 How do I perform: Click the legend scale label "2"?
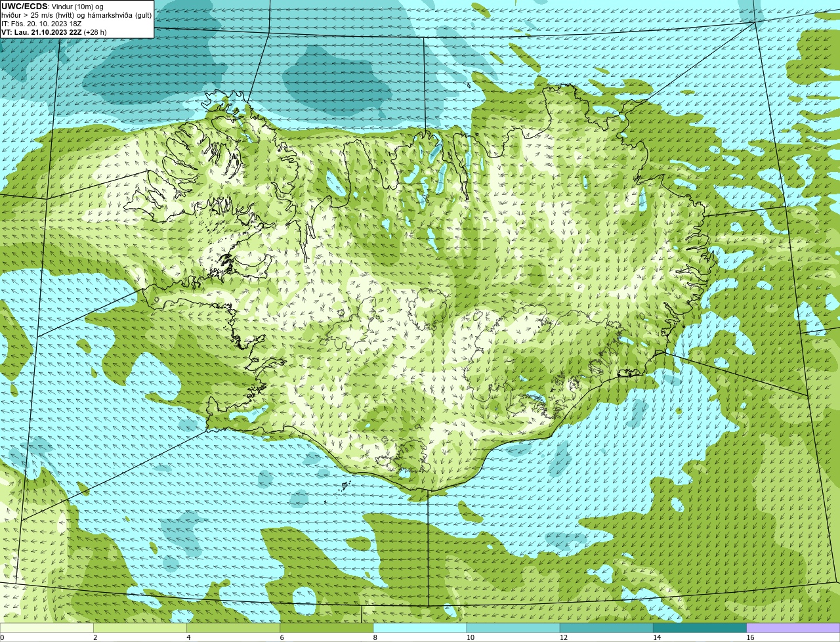(x=95, y=637)
